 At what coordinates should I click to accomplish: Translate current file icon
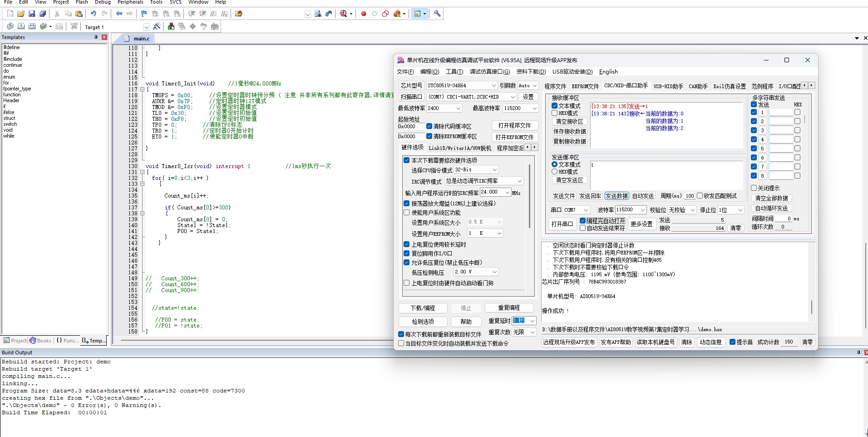[x=10, y=26]
